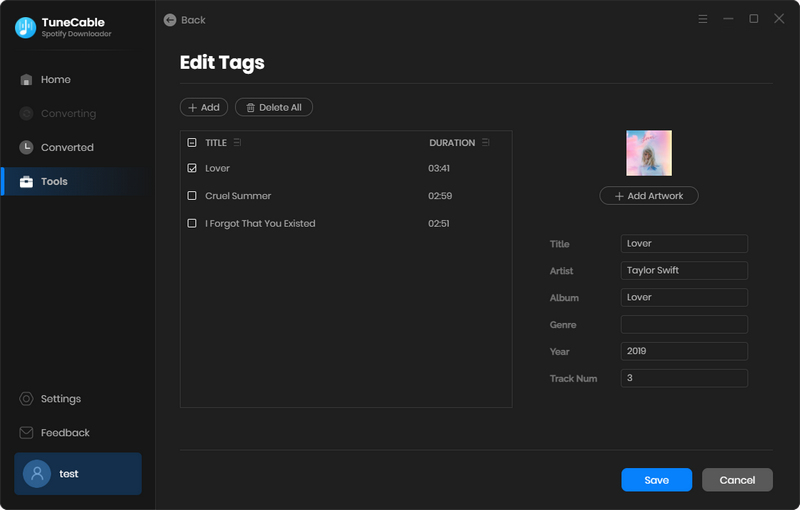Click the TuneCable logo icon
The width and height of the screenshot is (800, 510).
[25, 28]
